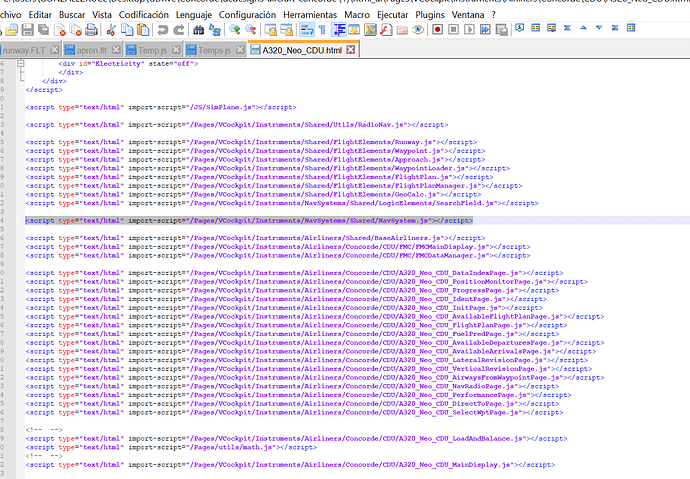Show the Document Map panel icon
690x479 pixels.
[370, 30]
